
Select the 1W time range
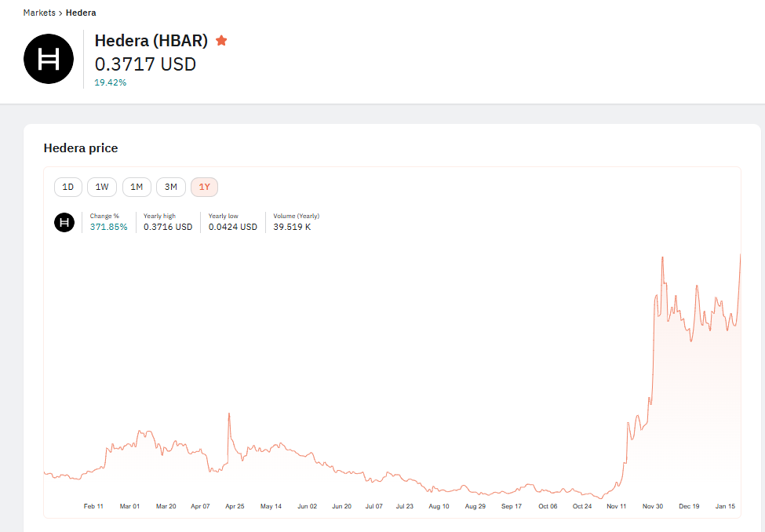point(102,187)
